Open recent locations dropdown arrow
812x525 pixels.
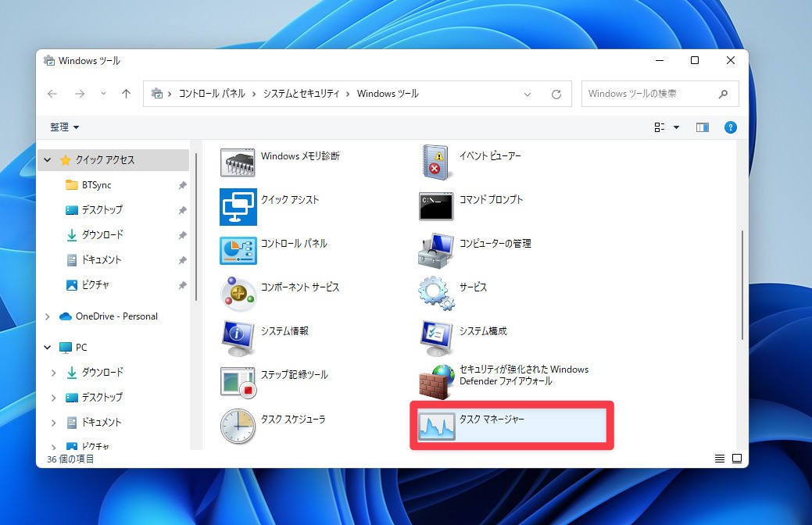104,94
